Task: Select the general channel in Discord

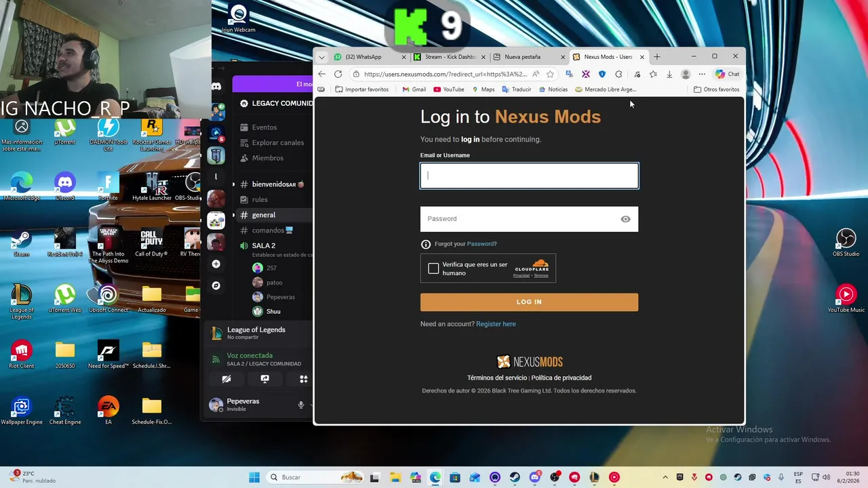Action: point(264,215)
